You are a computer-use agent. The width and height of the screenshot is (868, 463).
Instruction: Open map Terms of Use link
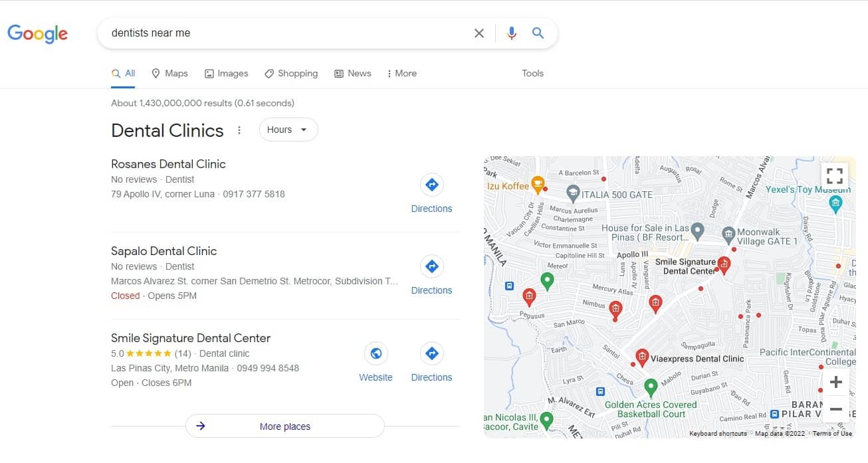pos(832,434)
